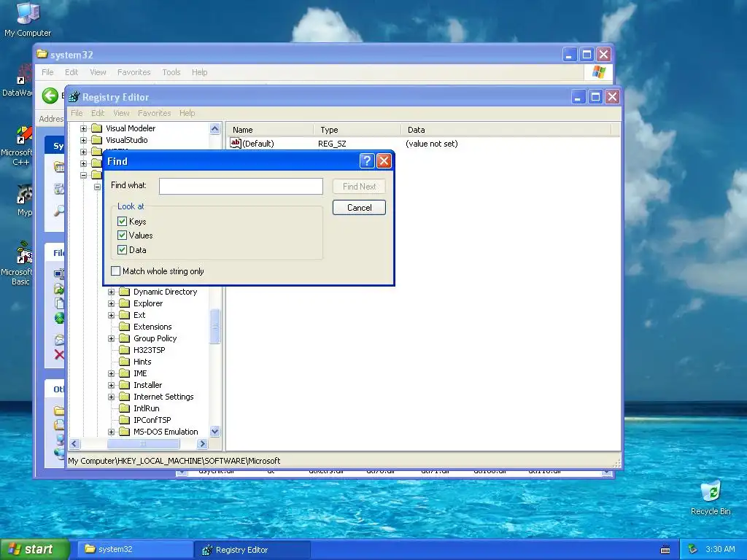Toggle the Values checkbox
747x560 pixels.
(x=122, y=236)
